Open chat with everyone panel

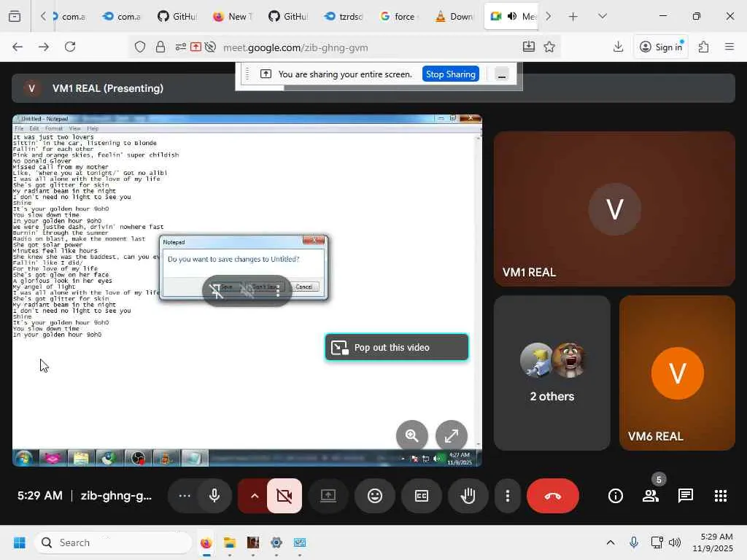coord(686,496)
